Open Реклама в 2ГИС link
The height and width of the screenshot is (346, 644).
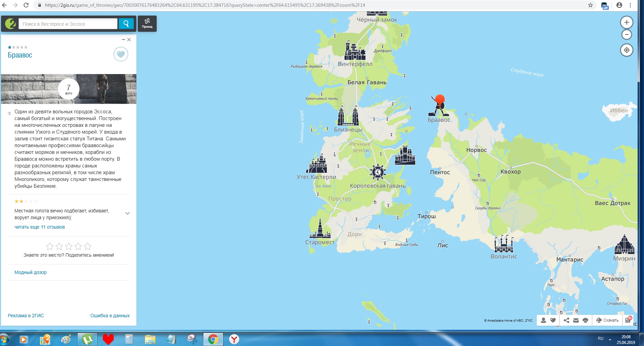pyautogui.click(x=26, y=316)
